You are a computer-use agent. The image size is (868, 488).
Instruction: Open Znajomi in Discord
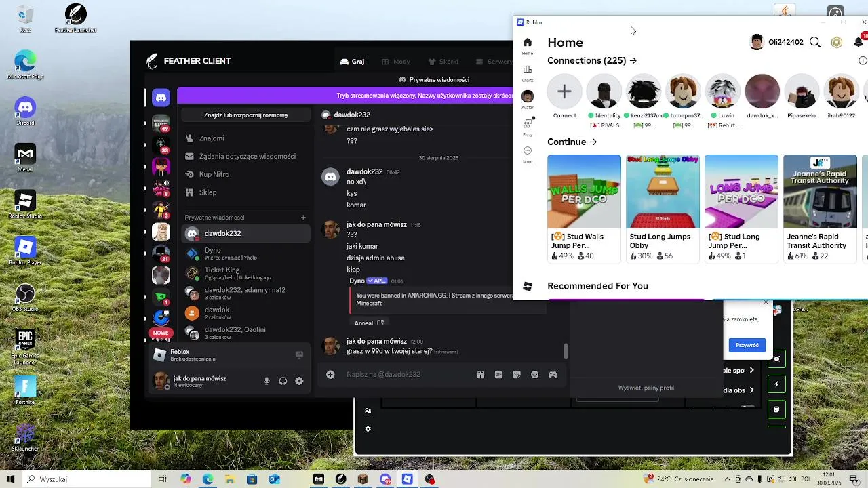pos(246,138)
